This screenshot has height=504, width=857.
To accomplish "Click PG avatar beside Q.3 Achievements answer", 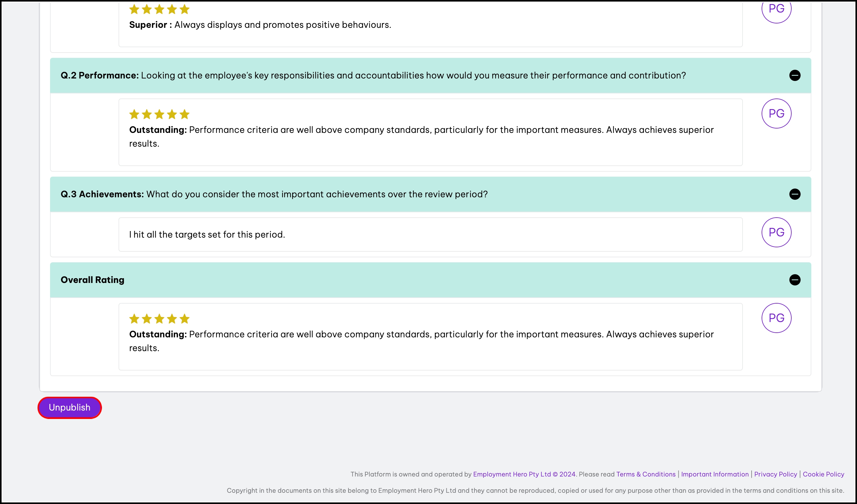I will point(776,232).
